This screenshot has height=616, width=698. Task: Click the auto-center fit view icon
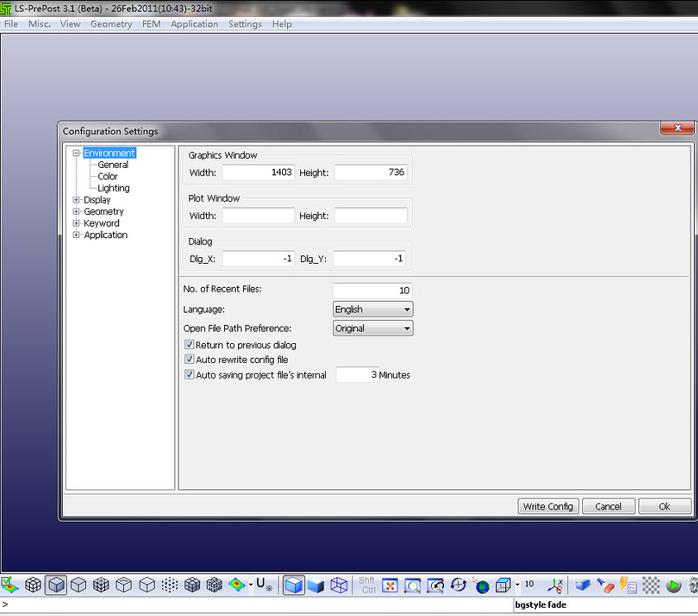(x=390, y=585)
